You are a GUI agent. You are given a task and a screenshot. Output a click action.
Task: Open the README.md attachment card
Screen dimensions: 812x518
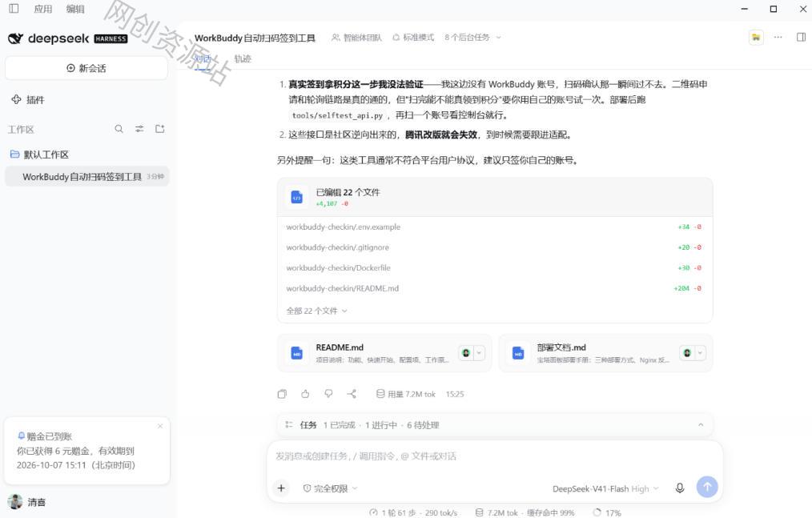click(384, 353)
